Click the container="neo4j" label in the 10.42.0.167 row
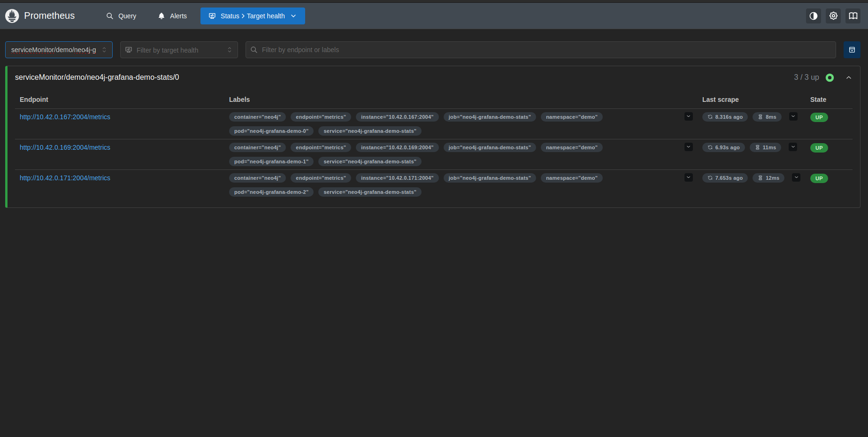 pyautogui.click(x=257, y=117)
